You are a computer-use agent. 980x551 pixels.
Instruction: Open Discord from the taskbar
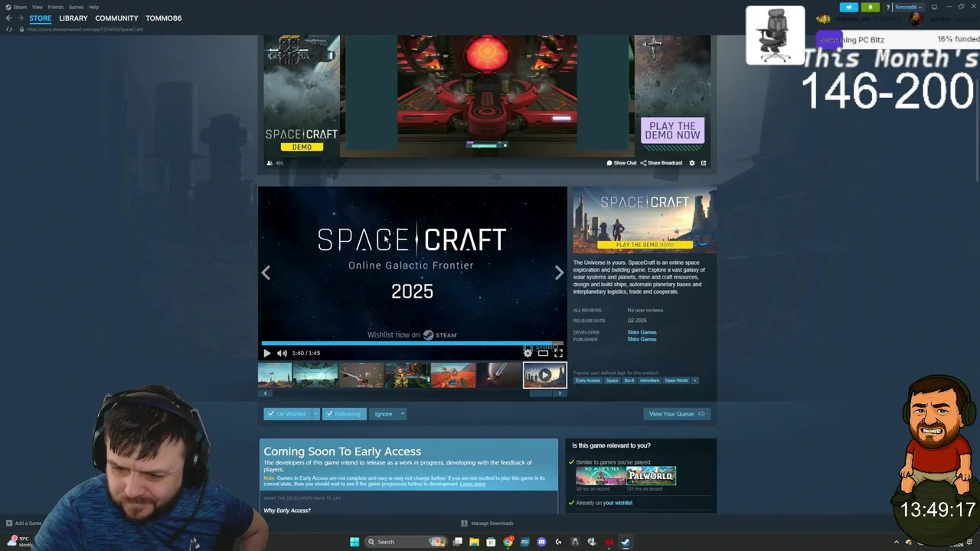click(x=541, y=542)
